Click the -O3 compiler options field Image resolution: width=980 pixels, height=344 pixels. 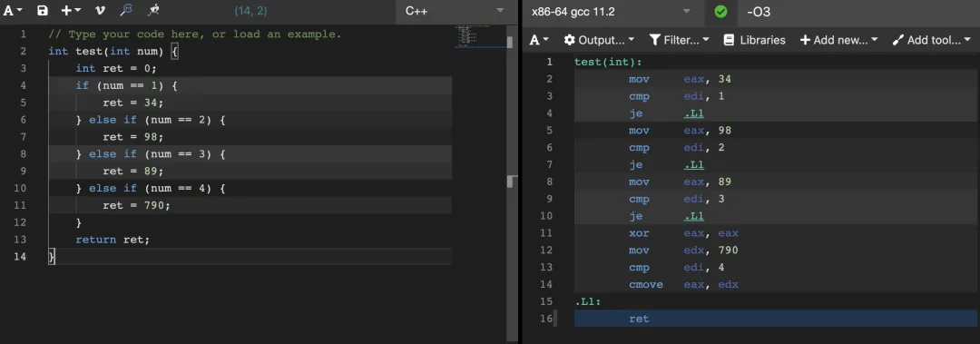(857, 11)
